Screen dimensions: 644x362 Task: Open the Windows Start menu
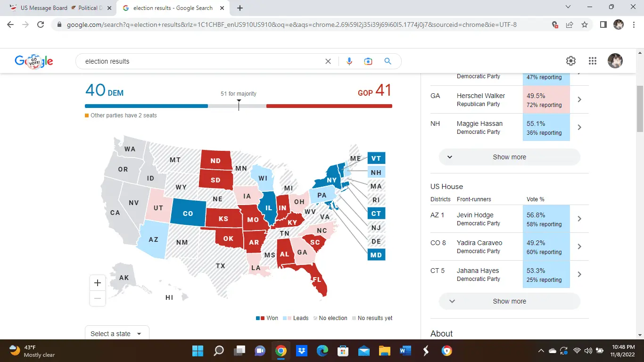pos(198,351)
